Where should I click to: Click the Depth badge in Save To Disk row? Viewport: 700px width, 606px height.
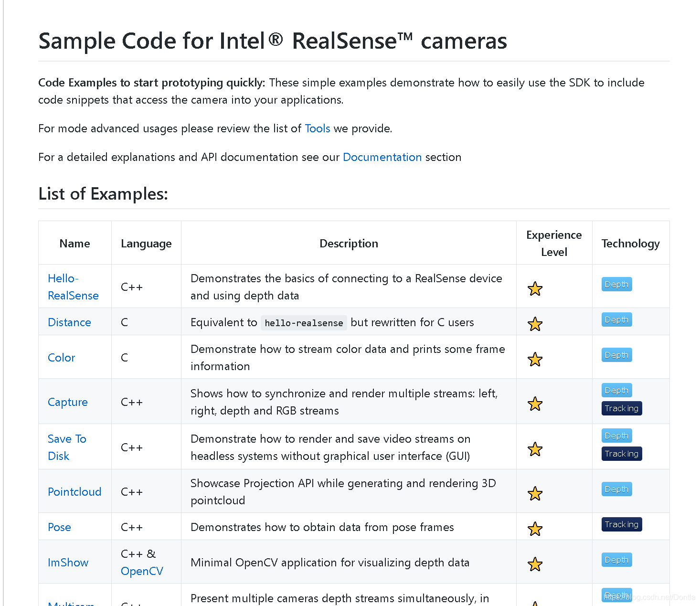616,436
